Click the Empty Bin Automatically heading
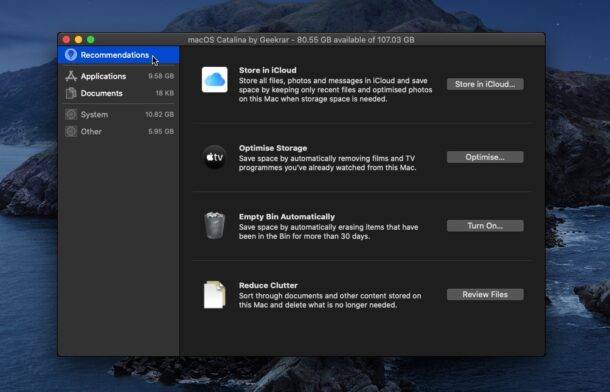The image size is (610, 392). 287,217
